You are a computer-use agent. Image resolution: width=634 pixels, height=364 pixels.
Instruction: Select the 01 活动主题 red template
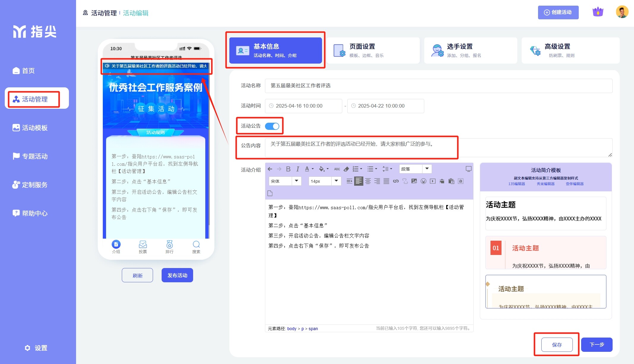point(545,253)
